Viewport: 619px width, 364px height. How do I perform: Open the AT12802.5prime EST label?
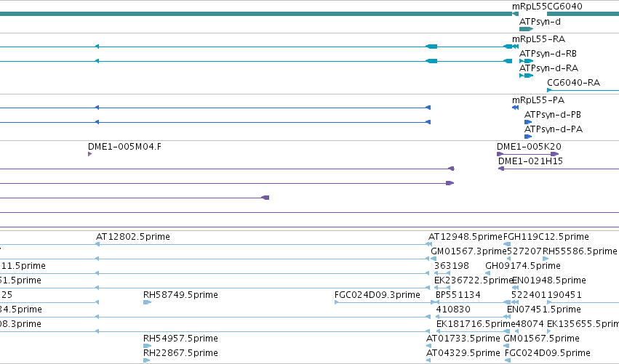(132, 237)
